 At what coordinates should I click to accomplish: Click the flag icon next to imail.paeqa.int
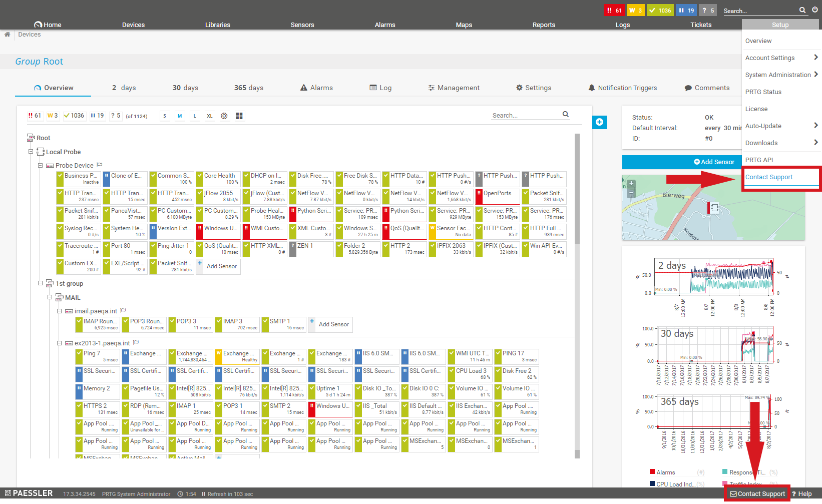123,310
